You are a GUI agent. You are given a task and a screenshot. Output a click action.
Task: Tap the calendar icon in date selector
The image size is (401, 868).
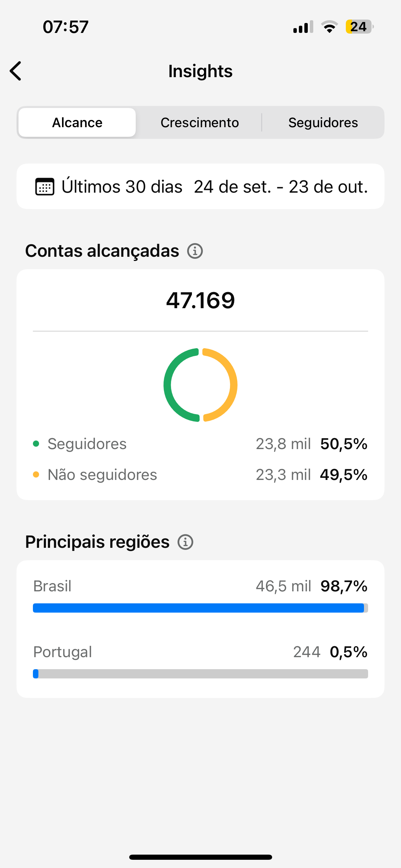pos(45,187)
